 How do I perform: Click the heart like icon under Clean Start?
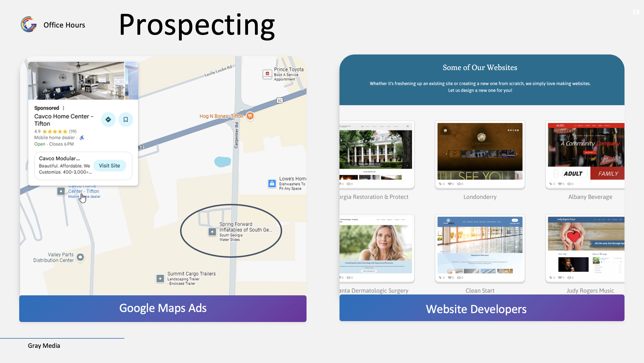[x=450, y=278]
